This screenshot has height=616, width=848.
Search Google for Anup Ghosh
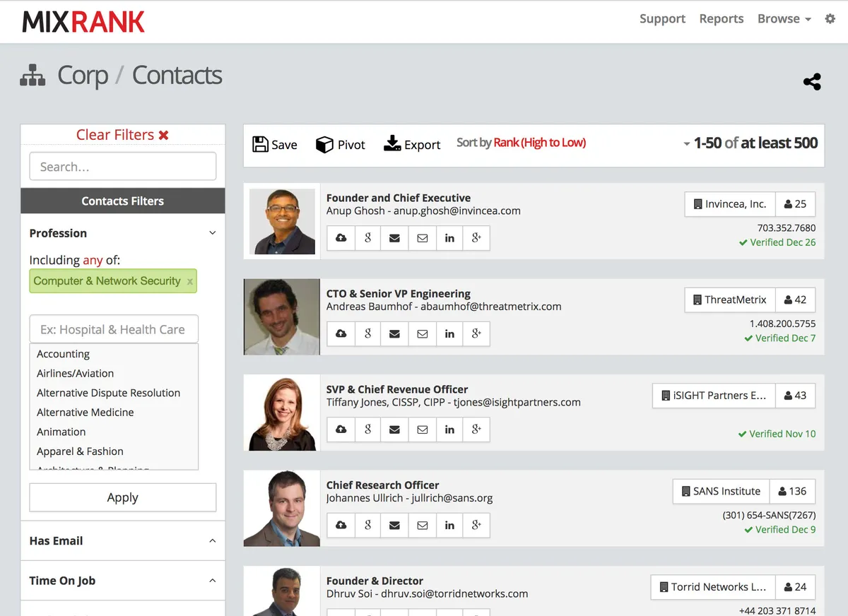point(367,238)
